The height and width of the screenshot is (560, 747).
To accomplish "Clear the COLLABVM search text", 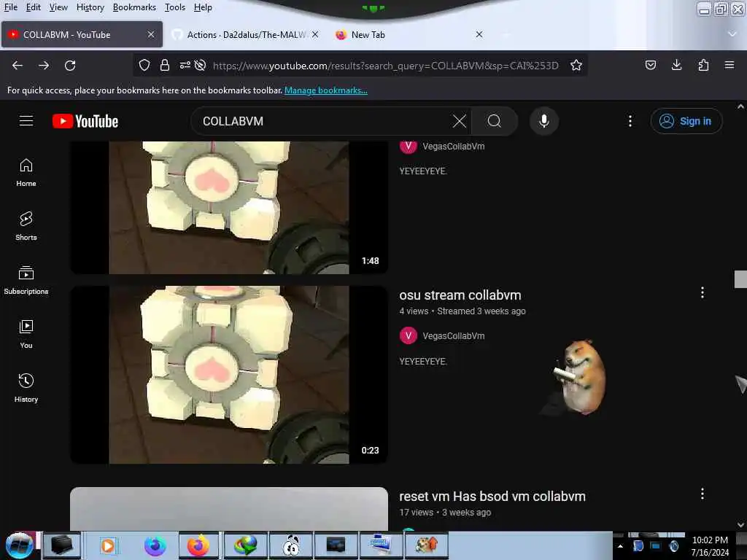I will [x=460, y=121].
